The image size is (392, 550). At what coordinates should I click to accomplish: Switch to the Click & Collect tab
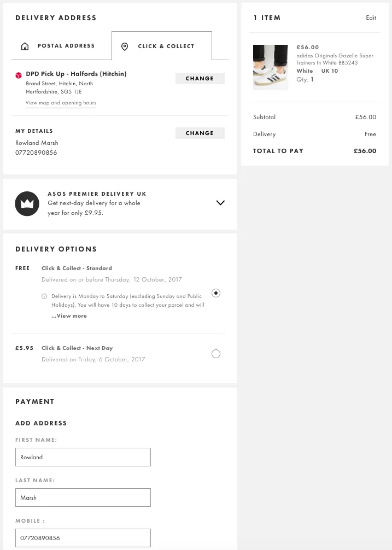click(162, 46)
